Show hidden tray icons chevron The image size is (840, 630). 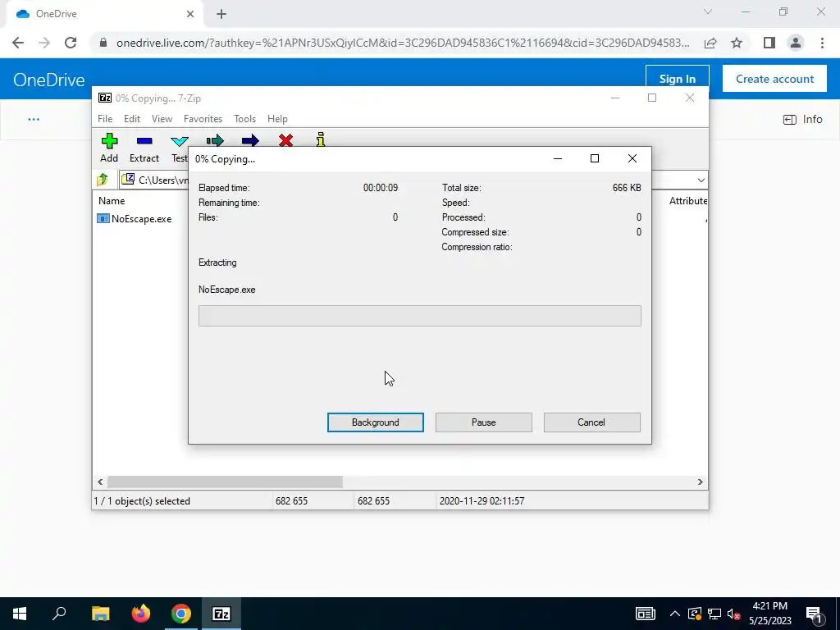(x=675, y=614)
